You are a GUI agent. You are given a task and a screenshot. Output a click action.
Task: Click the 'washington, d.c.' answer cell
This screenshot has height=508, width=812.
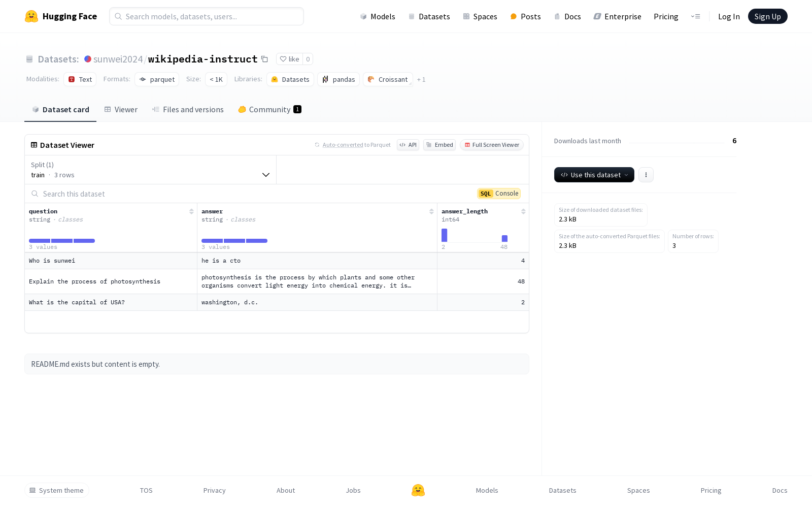(x=317, y=302)
